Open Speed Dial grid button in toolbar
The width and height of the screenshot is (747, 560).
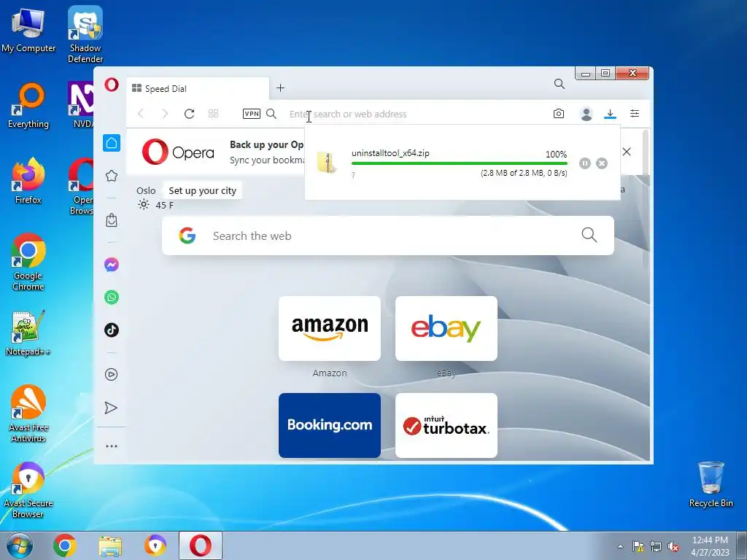click(x=214, y=114)
